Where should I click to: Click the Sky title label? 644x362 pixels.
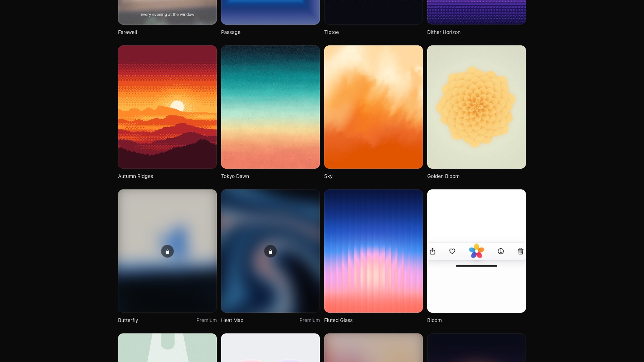coord(328,176)
